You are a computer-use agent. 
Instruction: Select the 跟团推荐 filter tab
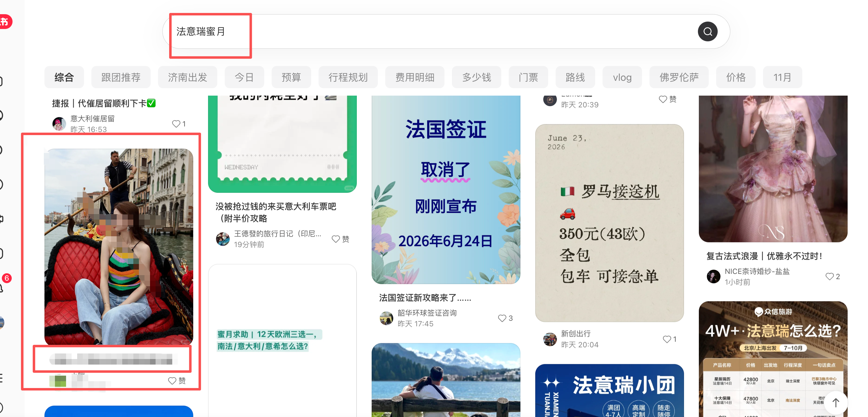tap(121, 77)
